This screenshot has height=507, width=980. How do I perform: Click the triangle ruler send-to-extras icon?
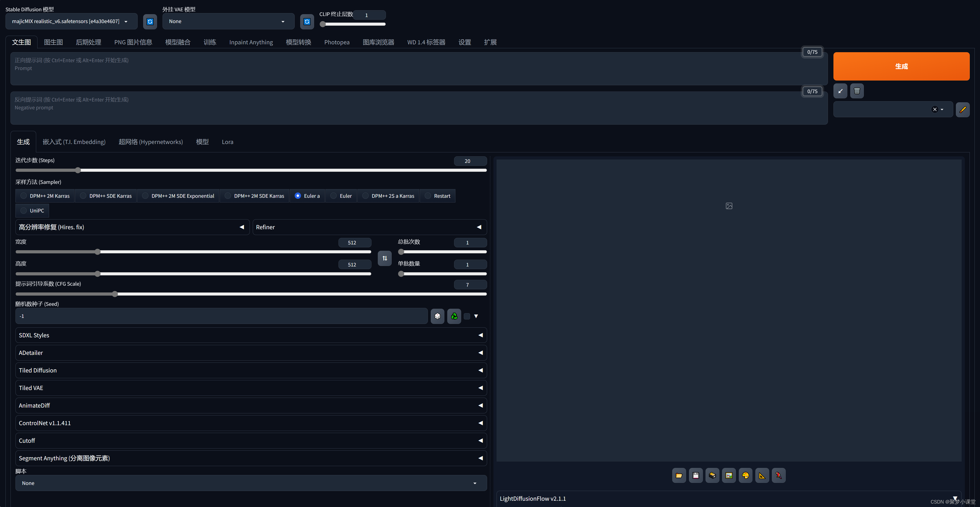[762, 476]
